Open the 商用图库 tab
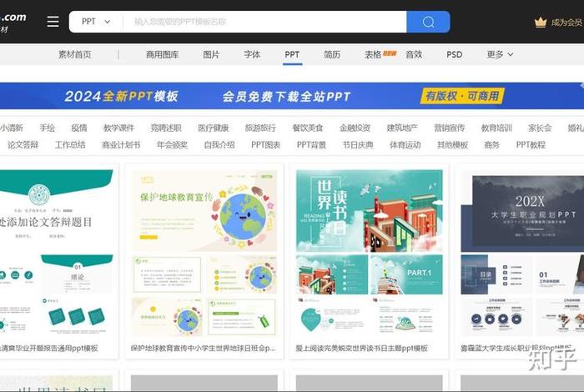Image resolution: width=584 pixels, height=392 pixels. click(x=162, y=54)
